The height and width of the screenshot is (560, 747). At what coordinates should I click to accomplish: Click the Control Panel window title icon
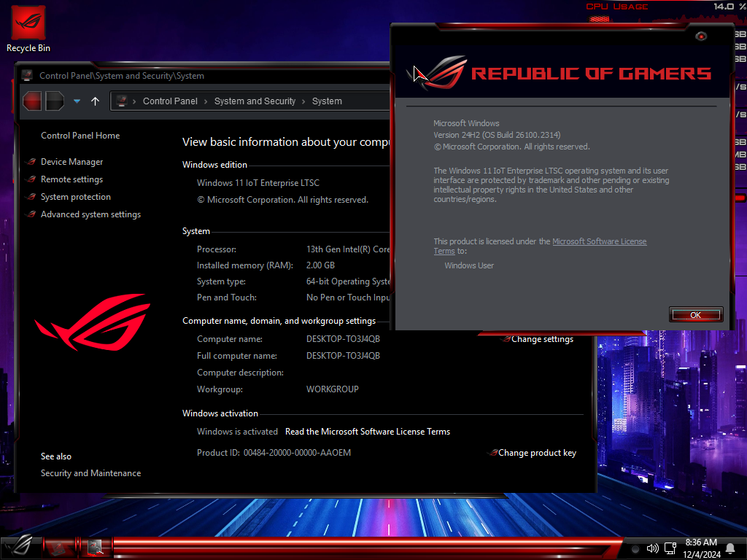point(27,75)
